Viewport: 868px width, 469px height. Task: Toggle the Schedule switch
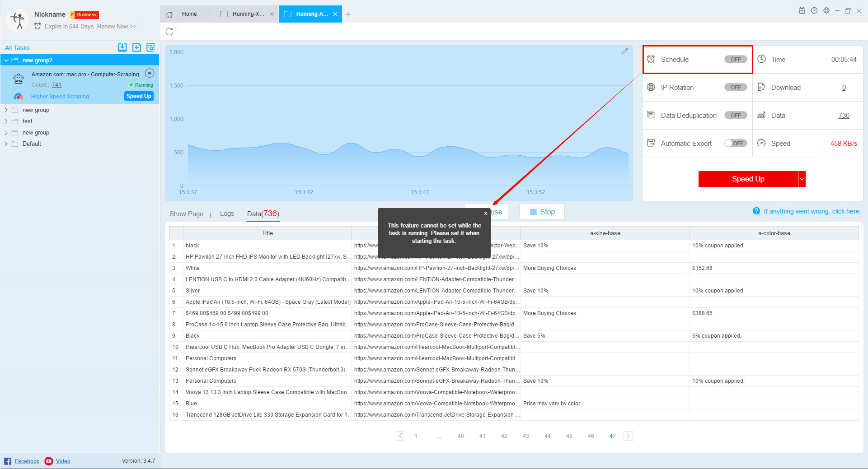(x=736, y=59)
